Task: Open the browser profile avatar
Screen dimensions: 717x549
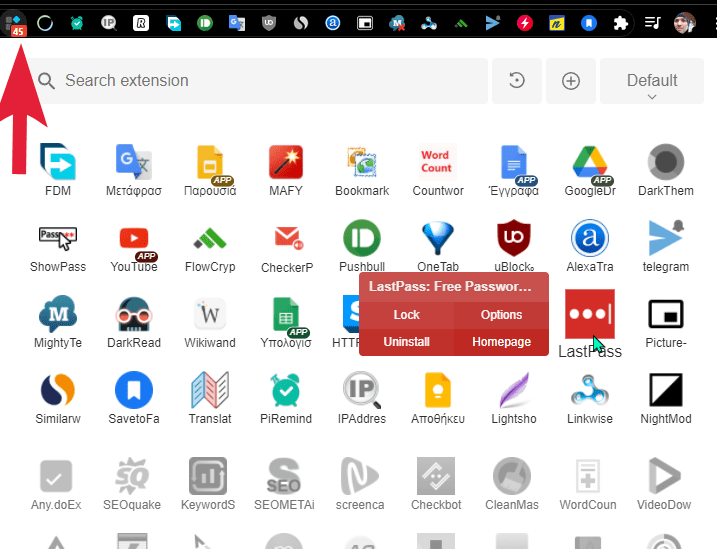Action: tap(685, 23)
